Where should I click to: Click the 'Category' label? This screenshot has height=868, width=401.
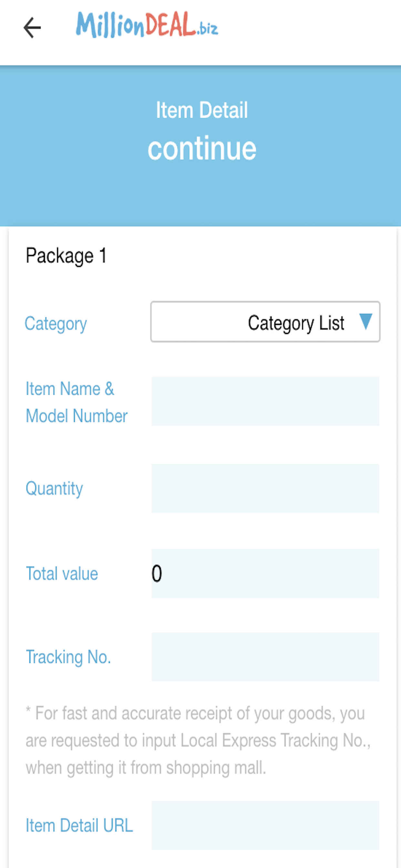click(56, 324)
